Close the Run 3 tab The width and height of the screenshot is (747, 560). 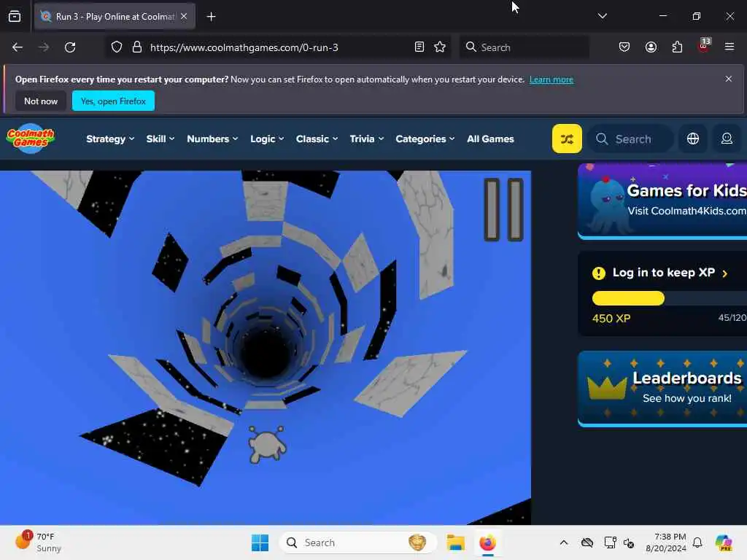(184, 16)
